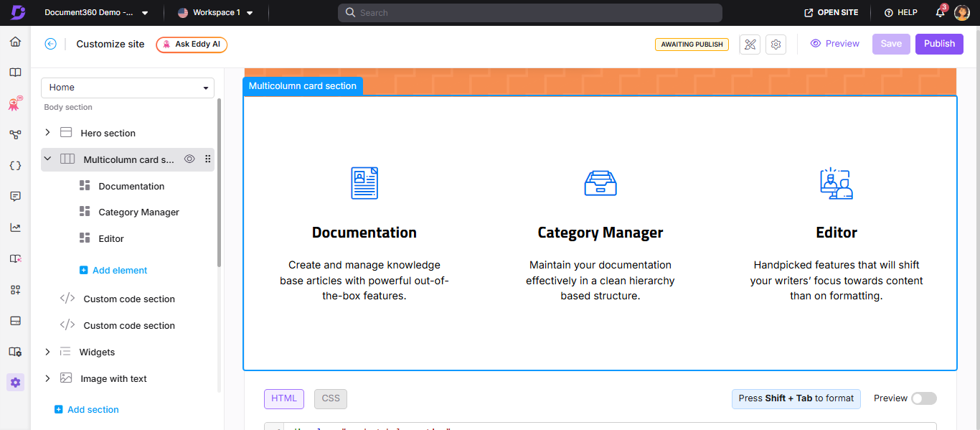The height and width of the screenshot is (430, 980).
Task: Click OPEN SITE link
Action: (831, 13)
